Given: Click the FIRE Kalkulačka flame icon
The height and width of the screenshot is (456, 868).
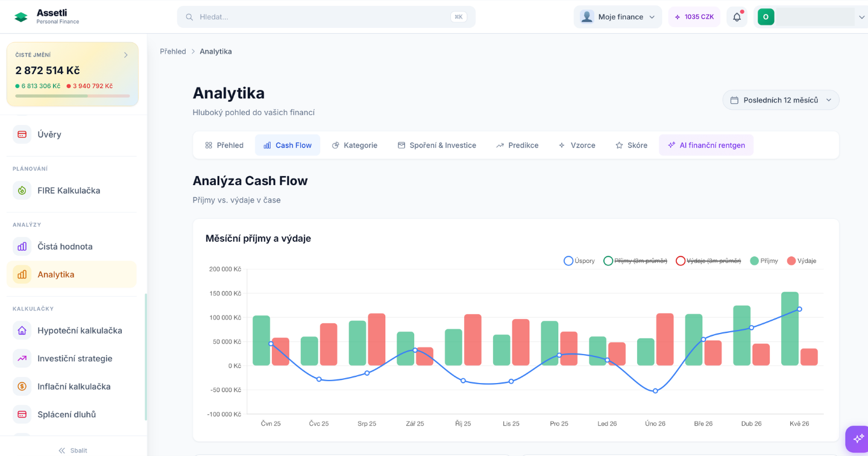Looking at the screenshot, I should tap(22, 191).
